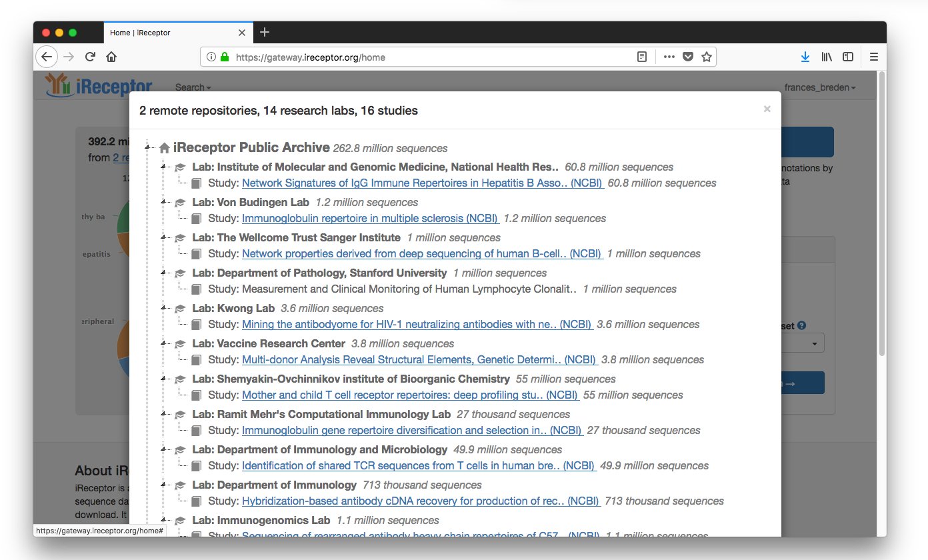The image size is (928, 560).
Task: Collapse the Kwong Lab node
Action: click(163, 307)
